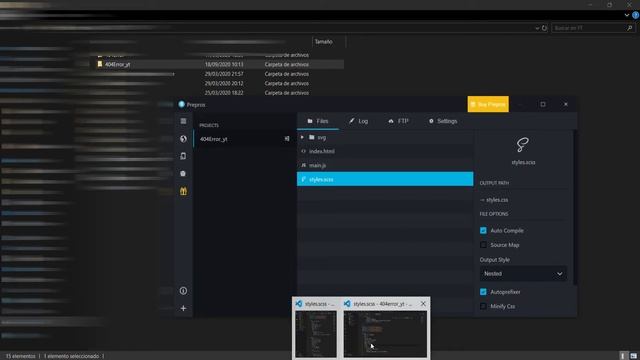Click the mobile device icon in Prepros sidebar

coord(183,156)
